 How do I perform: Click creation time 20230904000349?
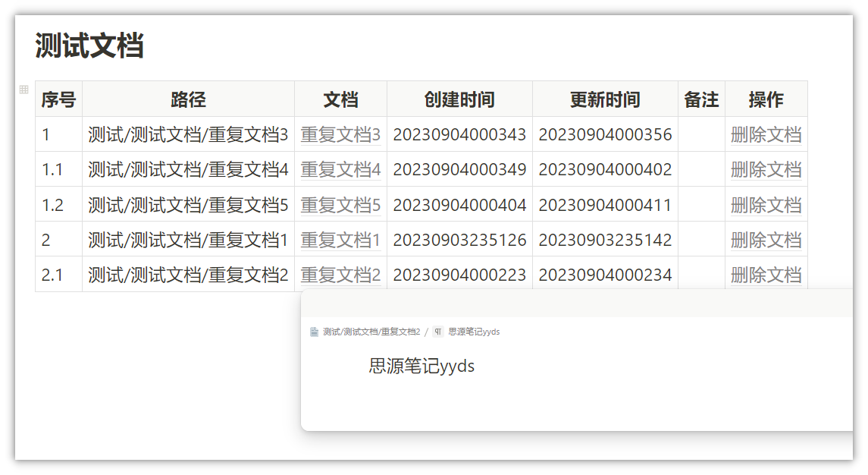click(459, 170)
